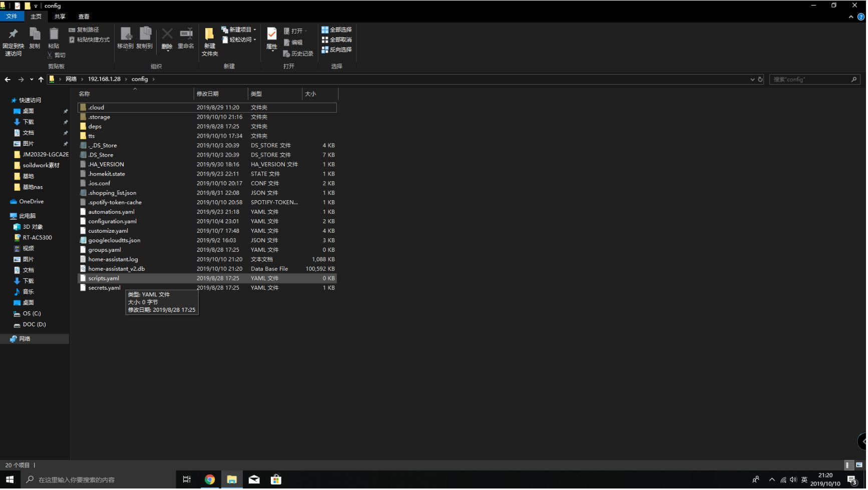Select configuration.yaml in file list
Screen dimensions: 868x490
(112, 222)
